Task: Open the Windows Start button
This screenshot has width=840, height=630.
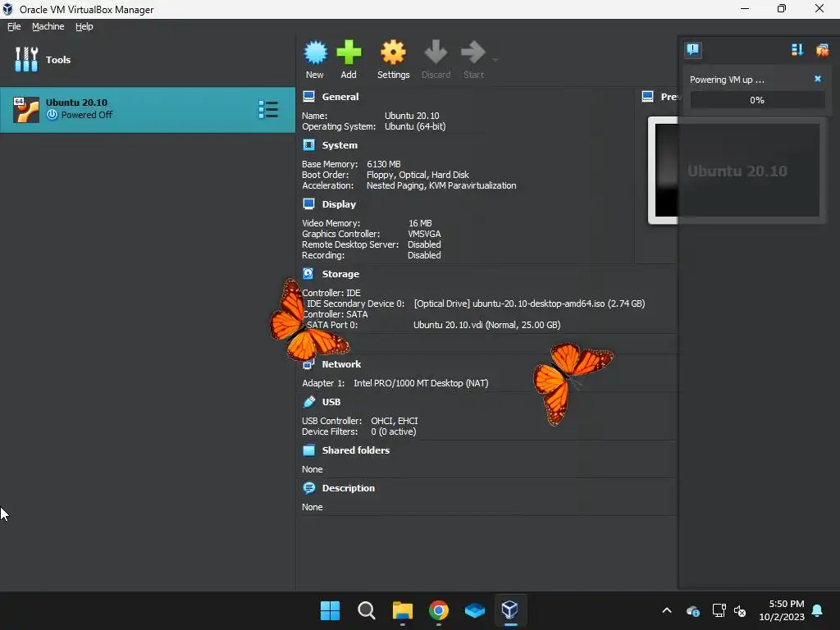Action: (330, 610)
